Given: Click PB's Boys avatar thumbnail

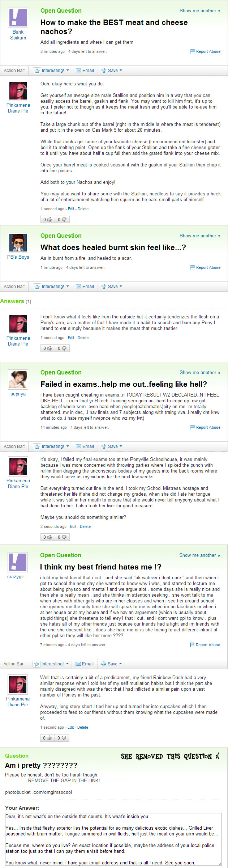Looking at the screenshot, I should tap(18, 242).
